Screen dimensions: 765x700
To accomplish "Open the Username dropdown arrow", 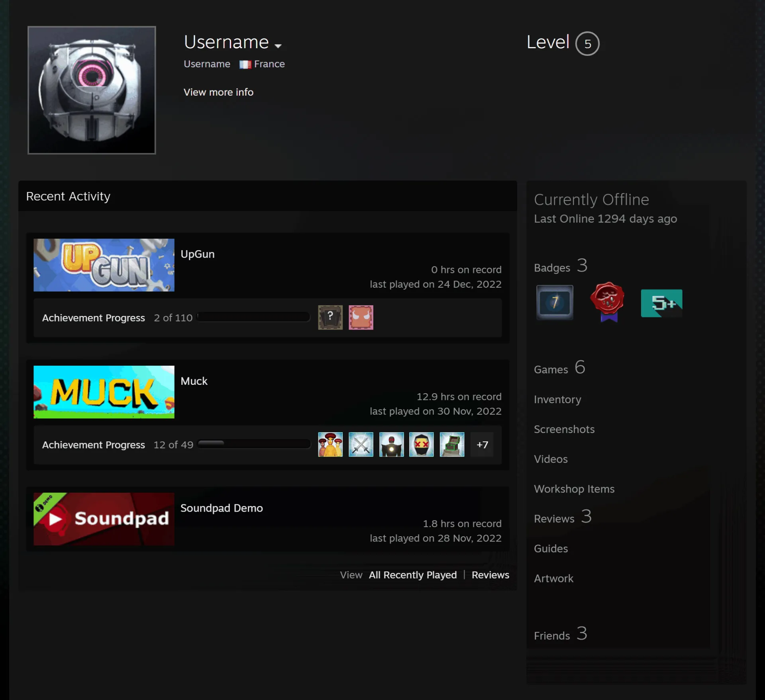I will tap(278, 46).
